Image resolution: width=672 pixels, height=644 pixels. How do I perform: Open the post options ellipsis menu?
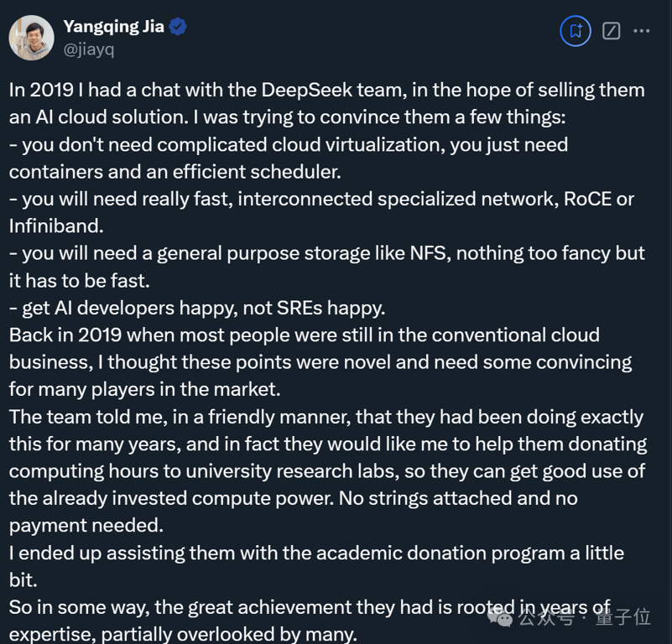point(642,30)
